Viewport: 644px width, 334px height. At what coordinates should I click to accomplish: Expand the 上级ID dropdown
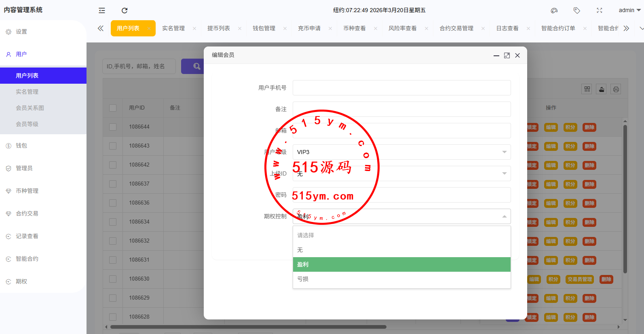tap(401, 173)
